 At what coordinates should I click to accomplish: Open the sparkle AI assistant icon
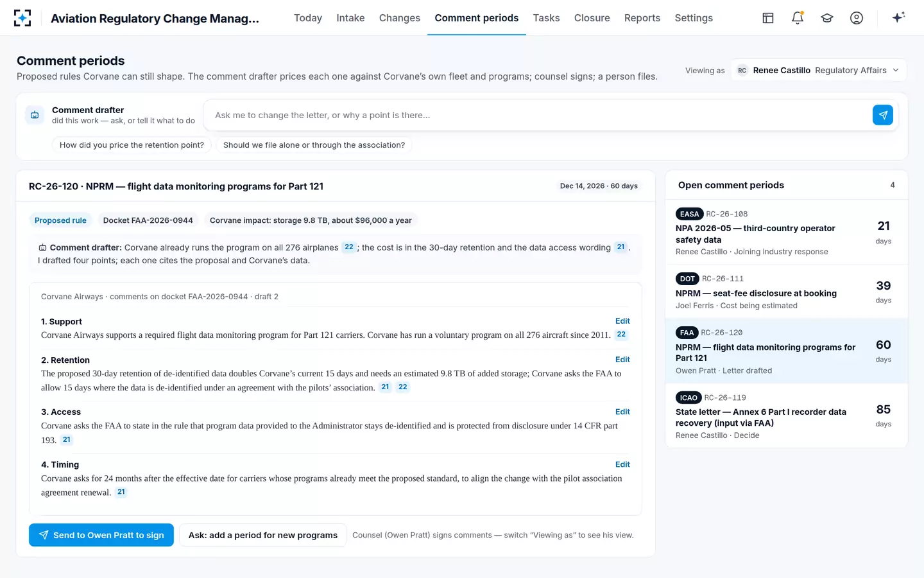pyautogui.click(x=898, y=17)
